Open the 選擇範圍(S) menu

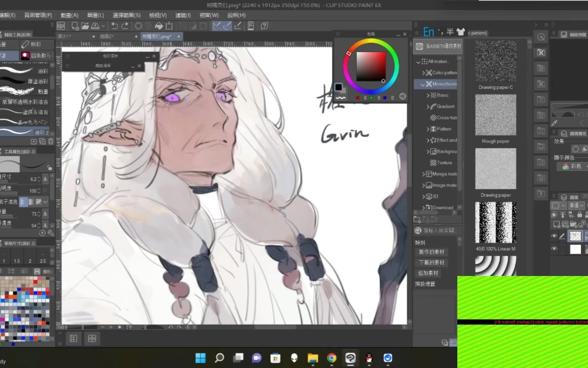click(127, 15)
